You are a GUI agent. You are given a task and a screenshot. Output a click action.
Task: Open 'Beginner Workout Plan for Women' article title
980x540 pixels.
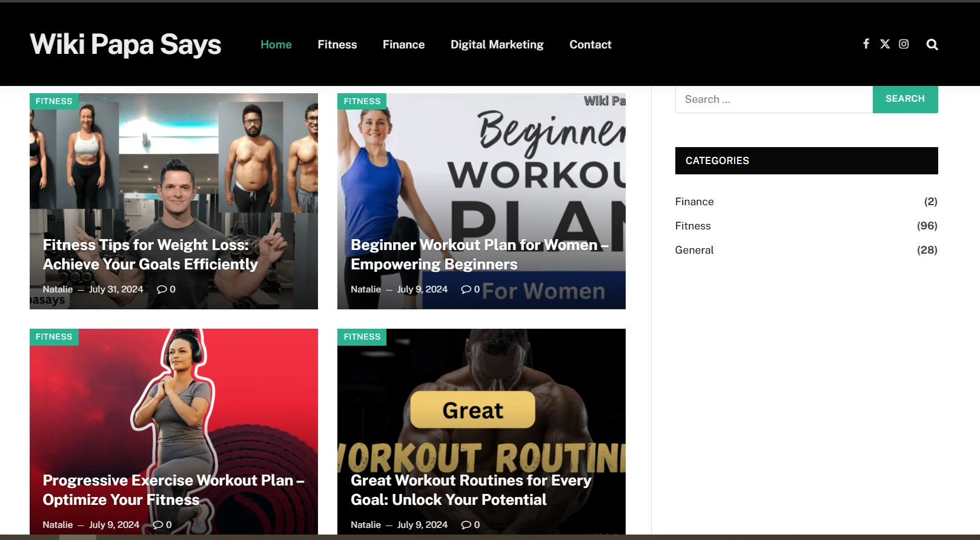(480, 254)
